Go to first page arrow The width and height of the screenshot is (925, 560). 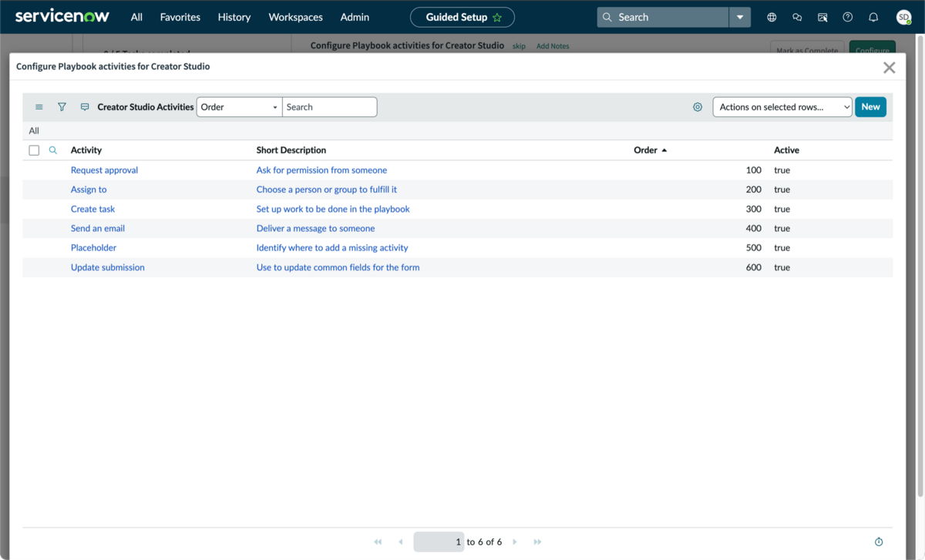(378, 542)
